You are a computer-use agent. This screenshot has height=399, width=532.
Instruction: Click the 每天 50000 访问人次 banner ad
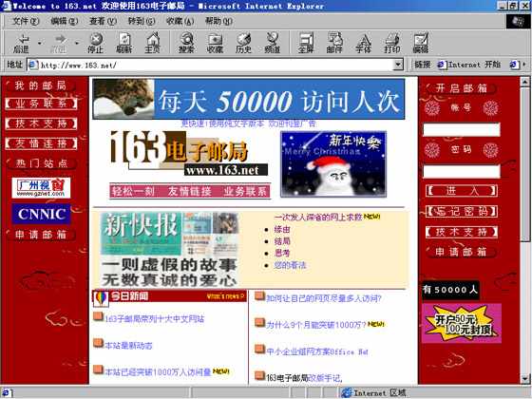tap(249, 99)
